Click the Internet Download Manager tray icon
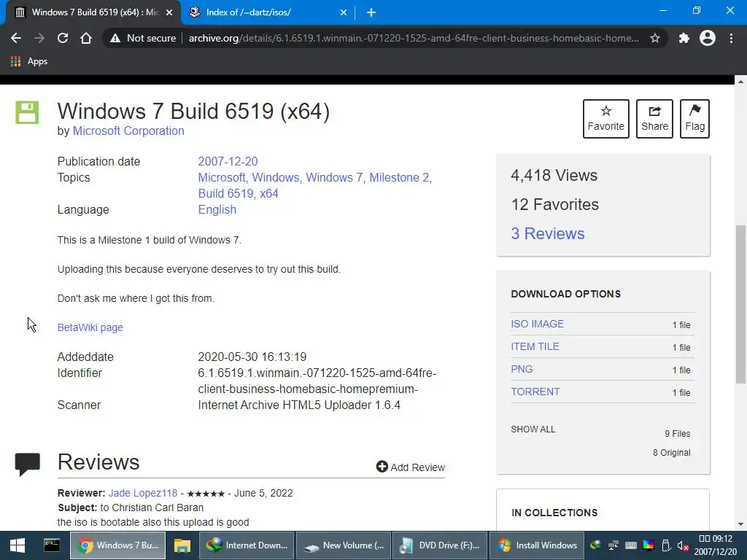Screen dimensions: 747x560 (x=595, y=545)
